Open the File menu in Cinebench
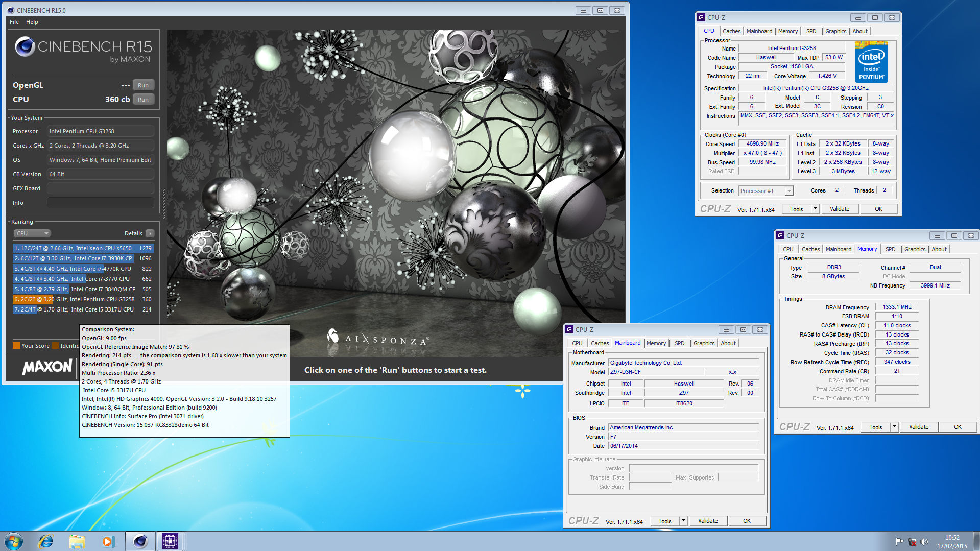Screen dimensions: 980x551 pos(14,22)
